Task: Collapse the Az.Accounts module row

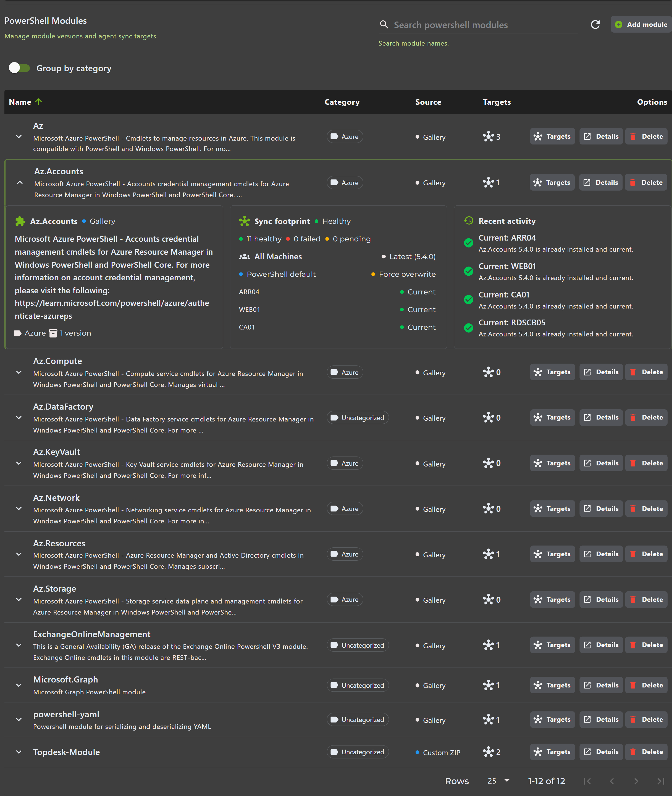Action: tap(20, 183)
